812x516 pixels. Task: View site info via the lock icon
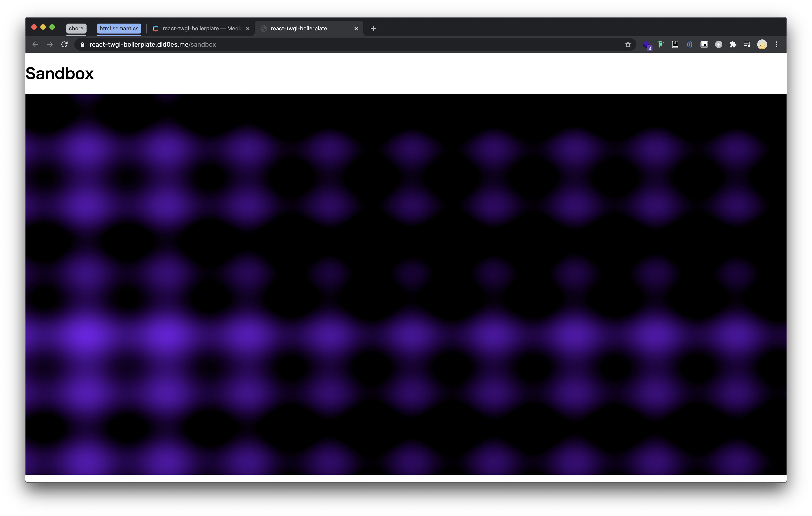[82, 44]
